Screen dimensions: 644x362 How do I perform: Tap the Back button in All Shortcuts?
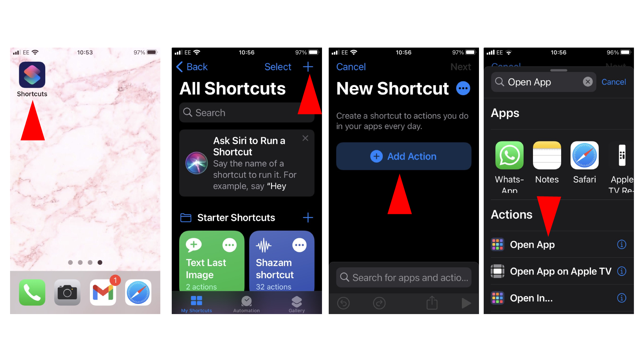tap(193, 66)
